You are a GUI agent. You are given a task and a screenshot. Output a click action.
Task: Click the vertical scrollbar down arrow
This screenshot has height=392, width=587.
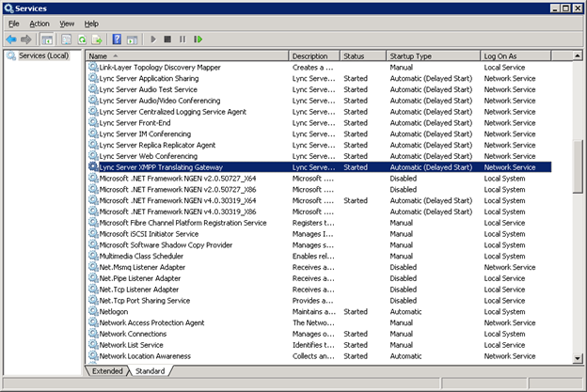tap(579, 358)
